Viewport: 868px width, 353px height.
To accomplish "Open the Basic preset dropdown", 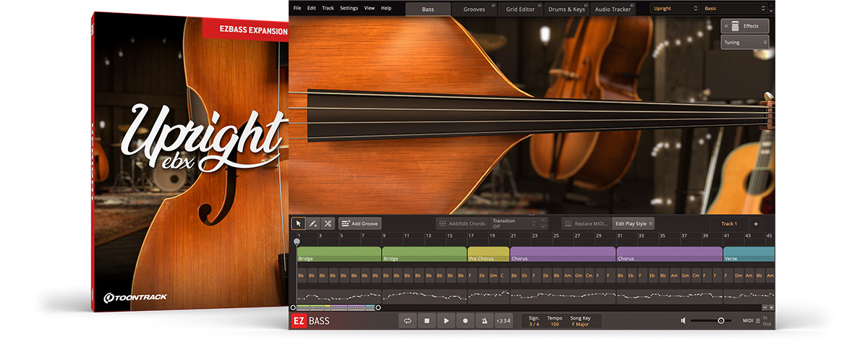I will point(733,9).
